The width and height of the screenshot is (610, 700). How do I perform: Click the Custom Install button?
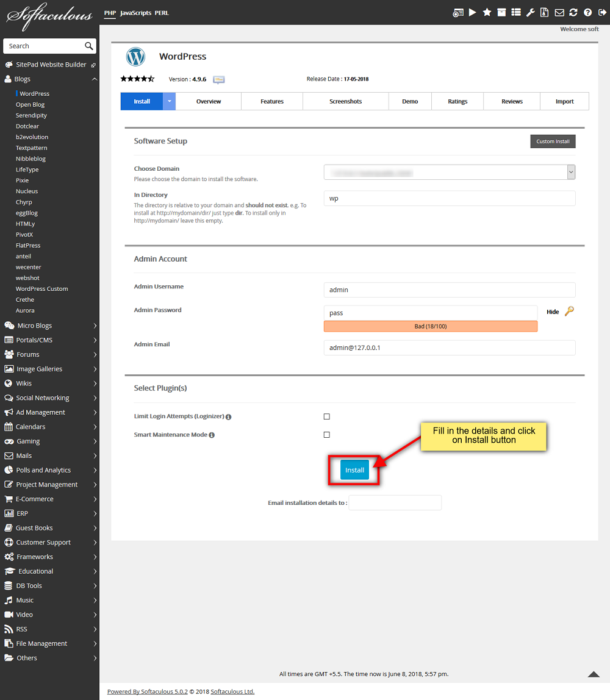[553, 141]
